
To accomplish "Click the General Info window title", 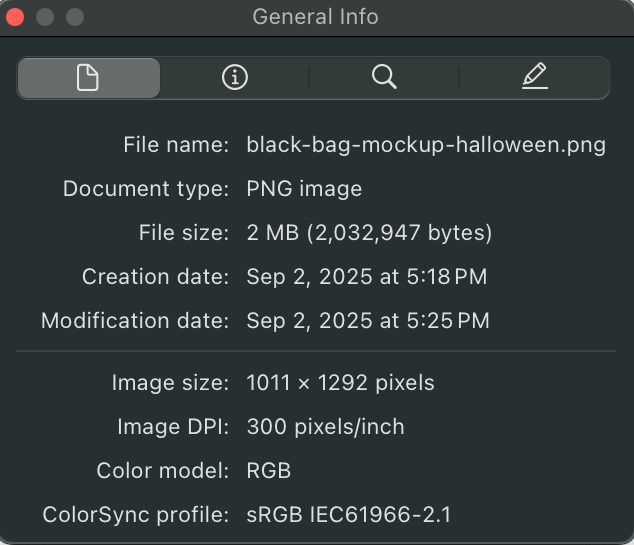I will pos(315,17).
